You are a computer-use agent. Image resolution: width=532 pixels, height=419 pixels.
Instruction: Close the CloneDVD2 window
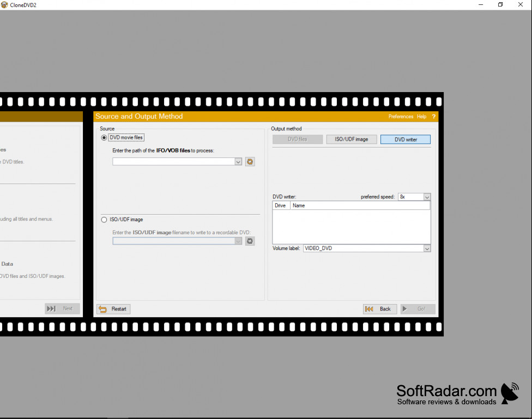pyautogui.click(x=521, y=5)
